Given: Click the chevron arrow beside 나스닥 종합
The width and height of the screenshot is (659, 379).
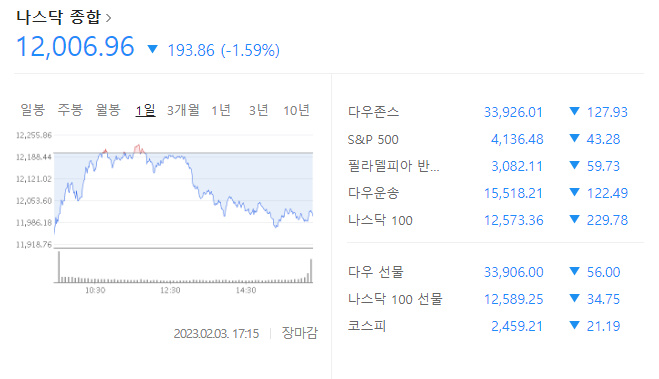Looking at the screenshot, I should coord(108,18).
